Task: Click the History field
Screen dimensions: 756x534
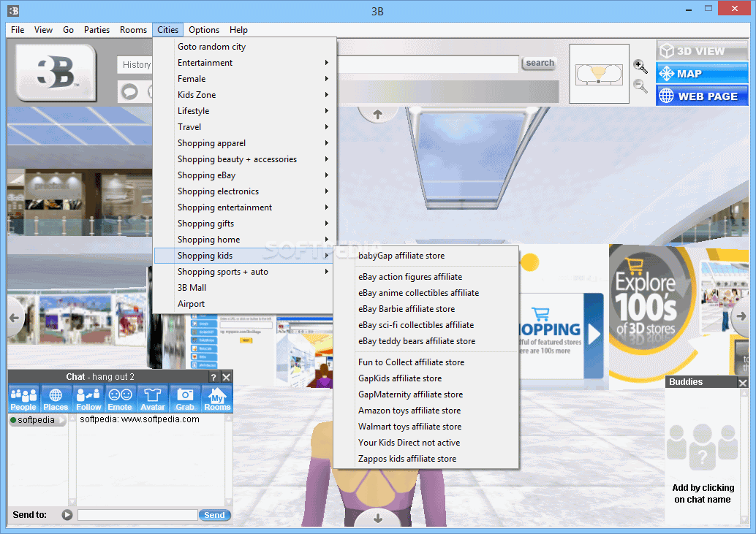Action: (x=135, y=64)
